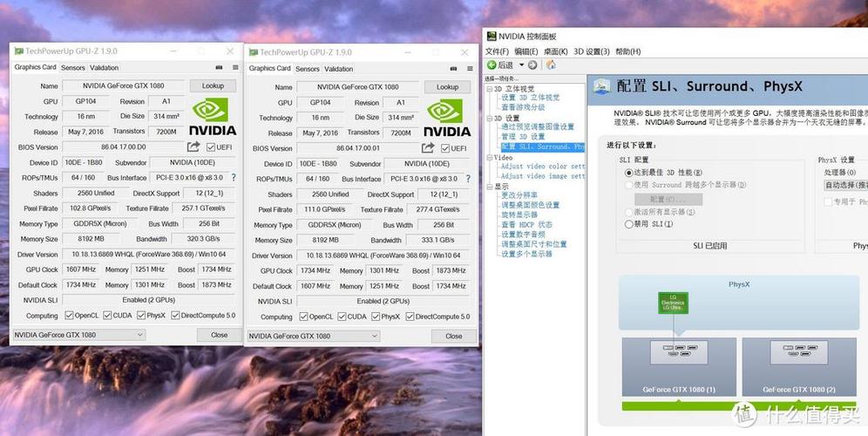Click the forward arrow icon in NVIDIA control panel

point(532,65)
